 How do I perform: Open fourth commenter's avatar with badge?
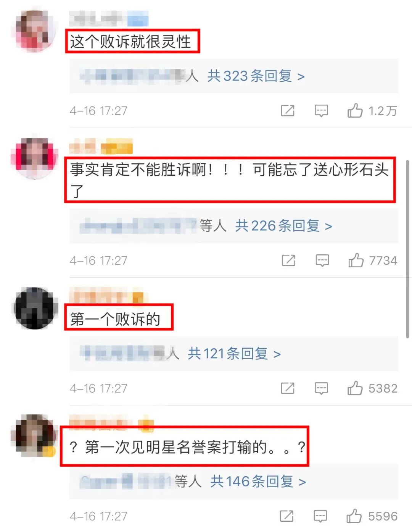point(35,435)
